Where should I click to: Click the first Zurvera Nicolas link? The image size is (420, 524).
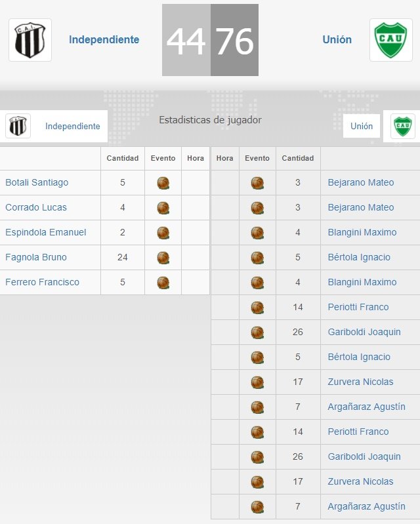[360, 382]
